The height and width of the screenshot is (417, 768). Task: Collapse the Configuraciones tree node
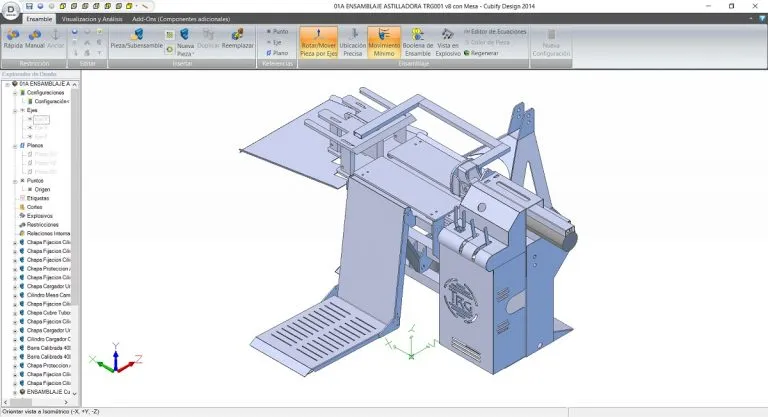(x=15, y=92)
